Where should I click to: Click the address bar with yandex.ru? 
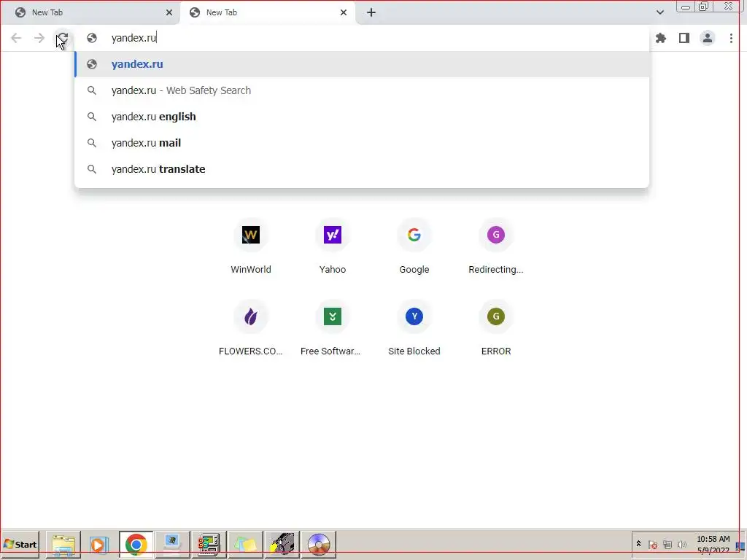362,38
